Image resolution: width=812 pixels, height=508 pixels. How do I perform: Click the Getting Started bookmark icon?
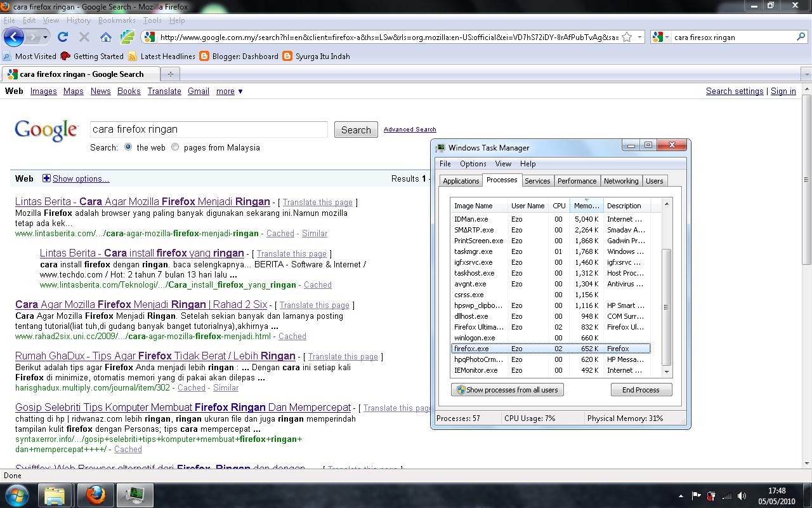pyautogui.click(x=65, y=56)
